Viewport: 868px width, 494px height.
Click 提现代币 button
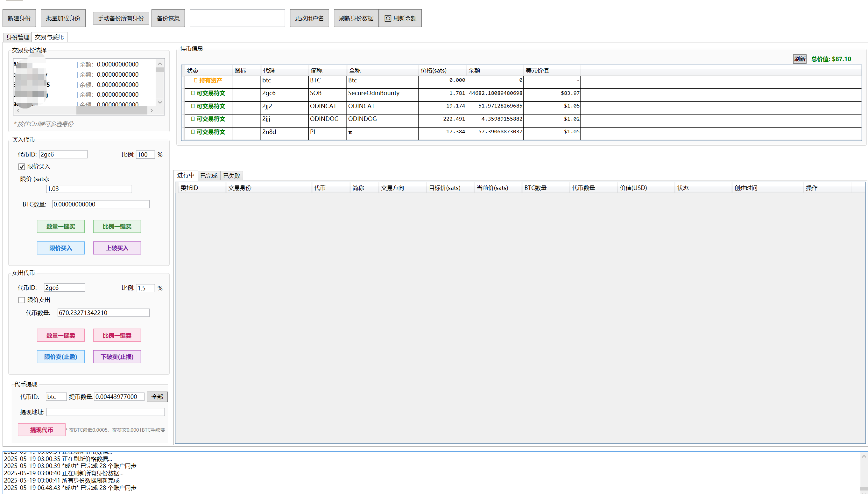pos(41,430)
